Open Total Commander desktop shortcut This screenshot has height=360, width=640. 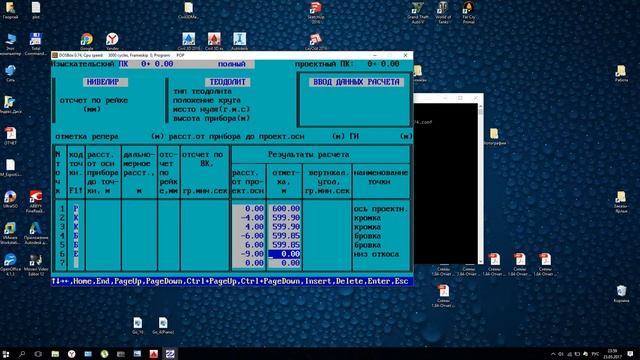click(x=36, y=43)
